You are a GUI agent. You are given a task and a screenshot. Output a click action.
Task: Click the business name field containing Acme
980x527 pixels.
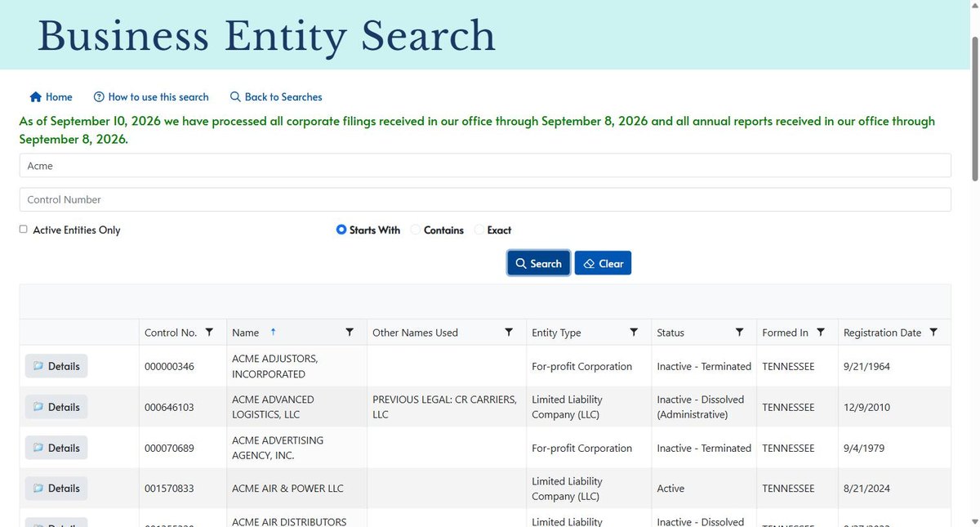(x=485, y=165)
